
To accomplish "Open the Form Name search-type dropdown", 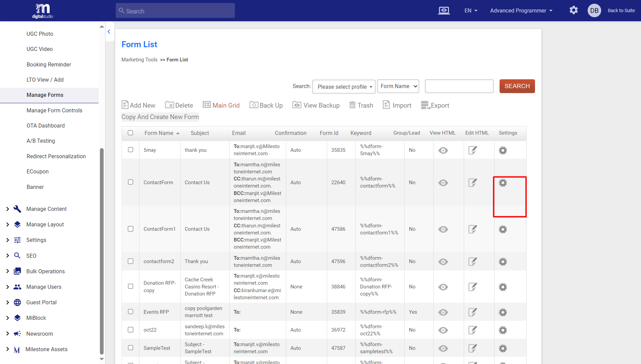I will tap(398, 86).
